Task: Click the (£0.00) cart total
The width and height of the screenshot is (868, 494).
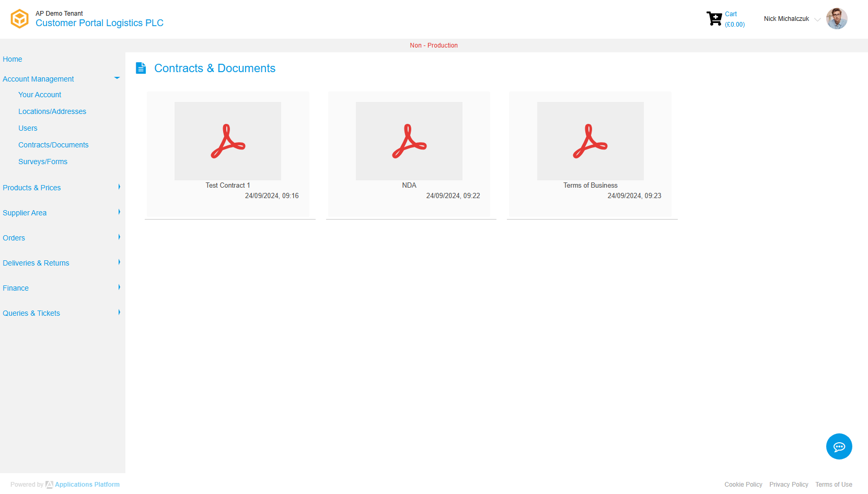Action: point(735,25)
